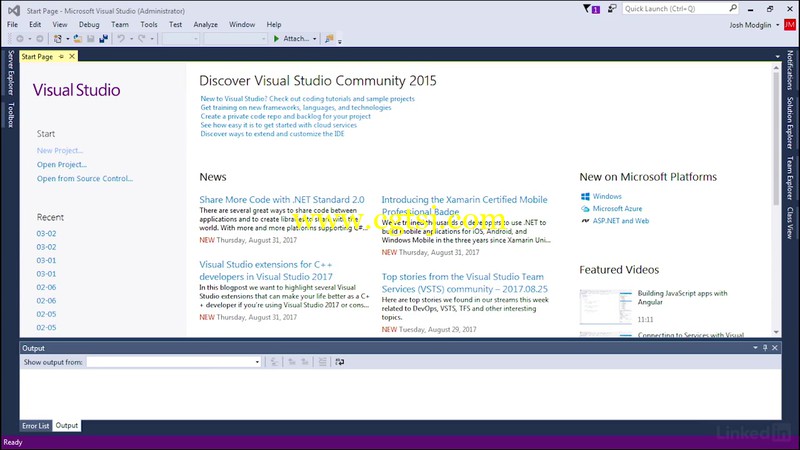Open the Analyze menu
This screenshot has width=800, height=450.
[206, 24]
